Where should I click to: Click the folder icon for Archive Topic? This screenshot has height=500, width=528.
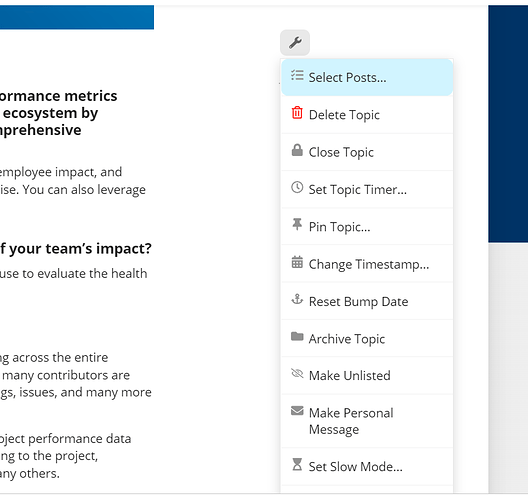point(297,336)
